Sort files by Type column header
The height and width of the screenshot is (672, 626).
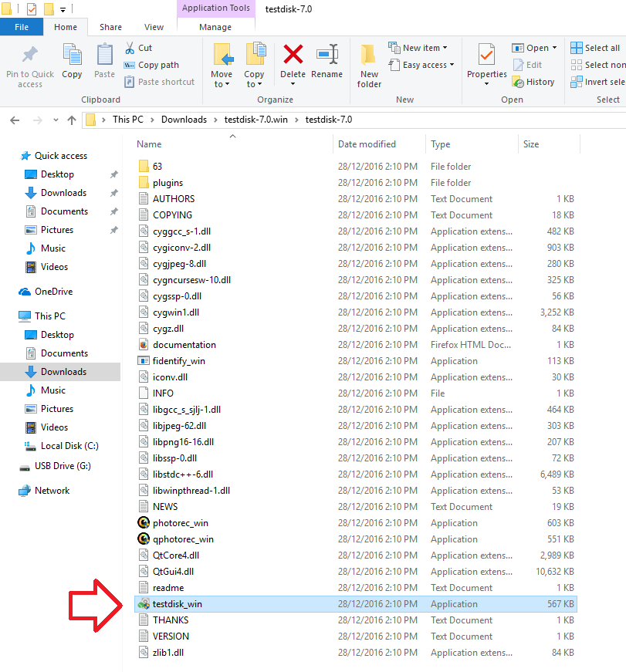coord(472,144)
